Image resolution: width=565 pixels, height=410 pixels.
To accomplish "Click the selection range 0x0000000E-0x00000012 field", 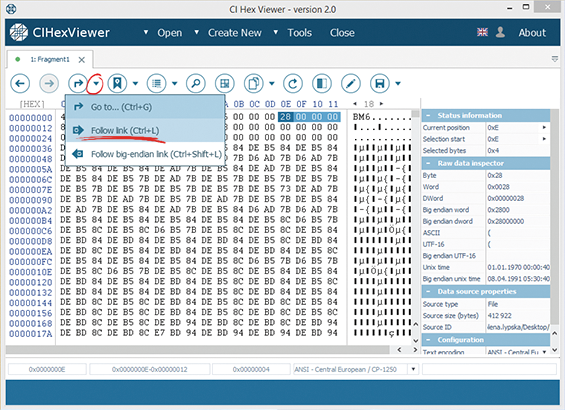I will point(150,369).
